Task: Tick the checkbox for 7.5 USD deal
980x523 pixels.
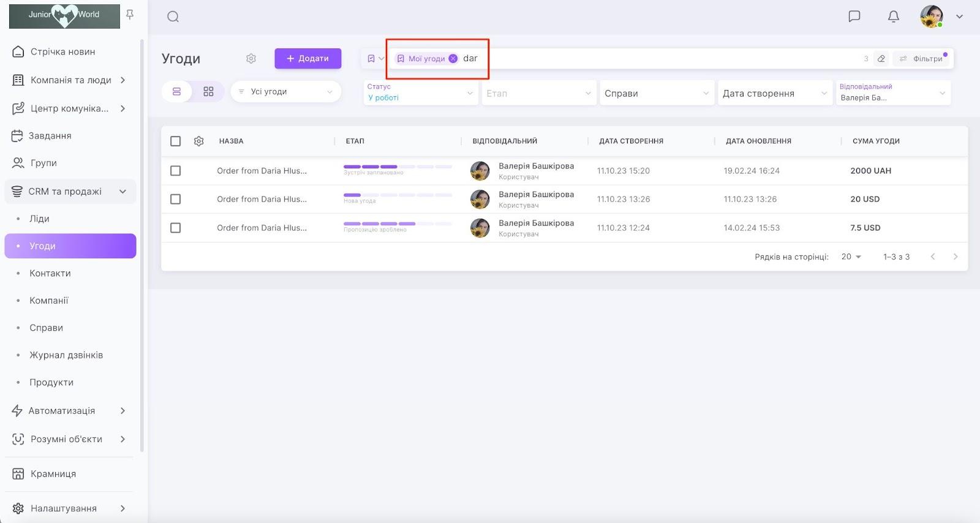Action: pyautogui.click(x=176, y=228)
